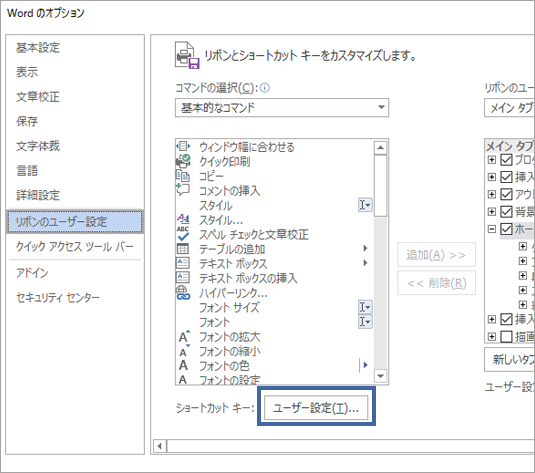Click the クイック印刷 printer icon
Image resolution: width=535 pixels, height=473 pixels.
point(183,161)
